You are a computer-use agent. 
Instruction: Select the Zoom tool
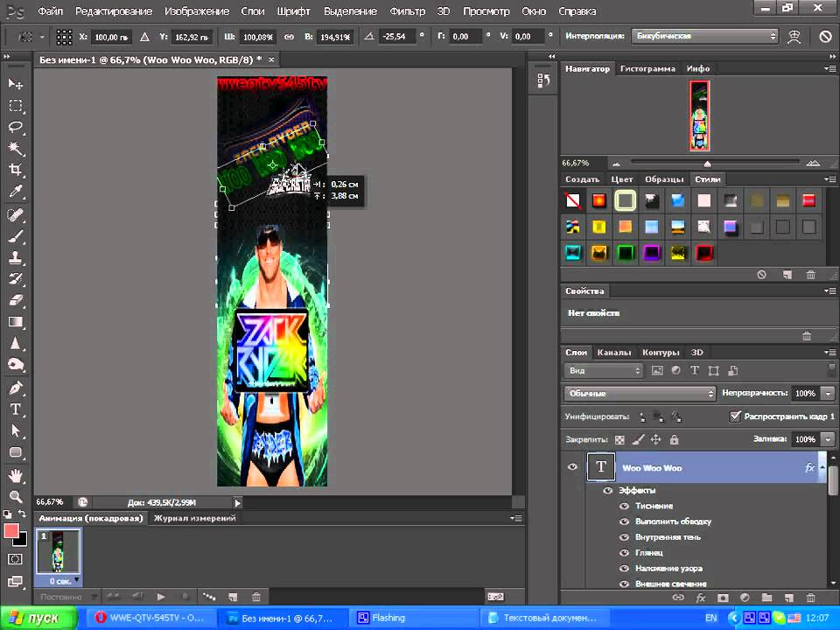(x=16, y=496)
